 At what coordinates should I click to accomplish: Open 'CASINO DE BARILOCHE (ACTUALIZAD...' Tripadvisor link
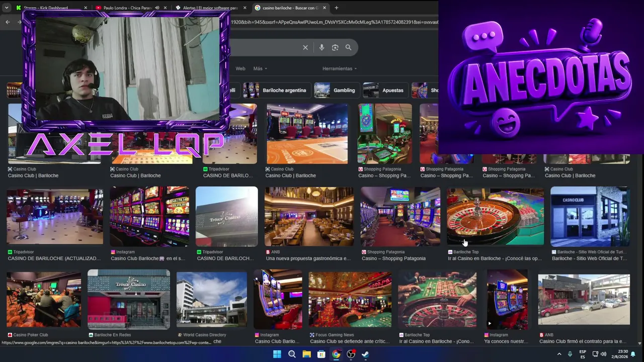(54, 258)
